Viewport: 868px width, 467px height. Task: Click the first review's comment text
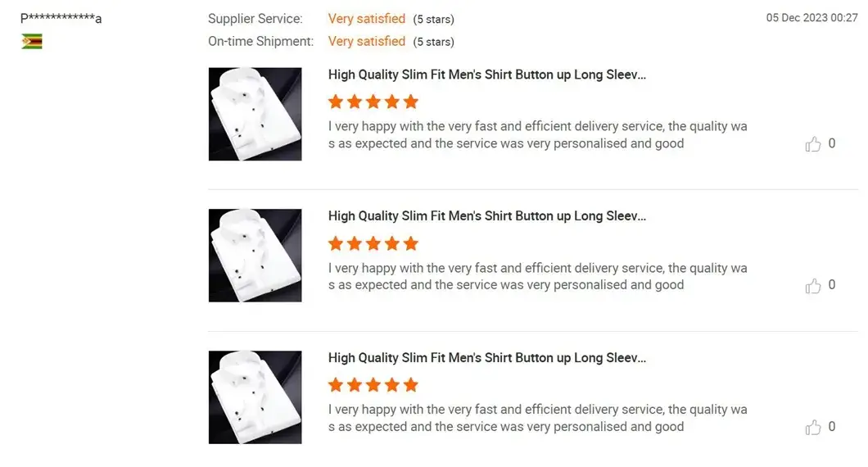point(537,134)
